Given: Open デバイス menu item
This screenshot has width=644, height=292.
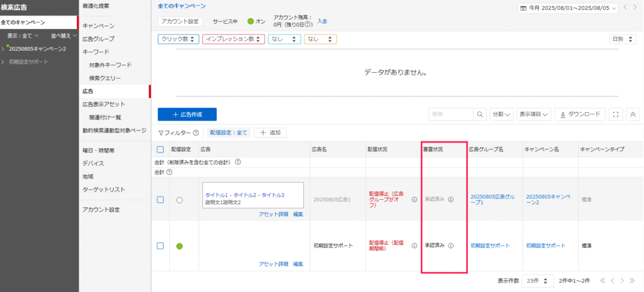Looking at the screenshot, I should 93,164.
